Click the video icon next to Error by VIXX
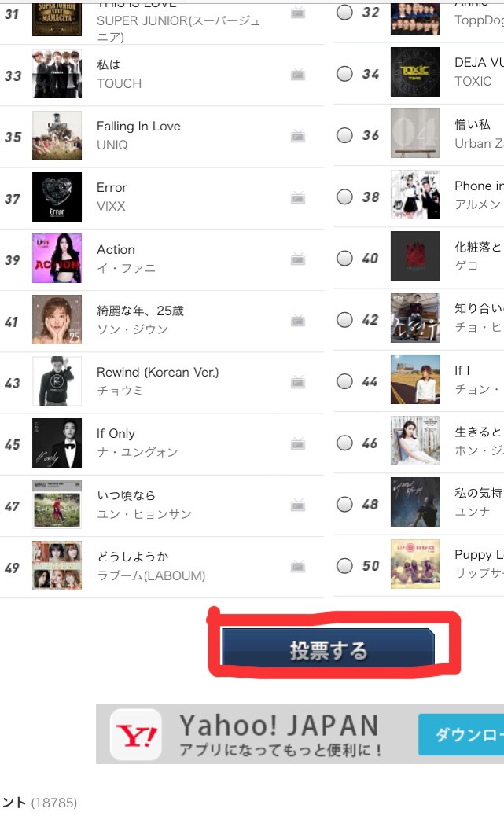The height and width of the screenshot is (816, 504). tap(298, 198)
